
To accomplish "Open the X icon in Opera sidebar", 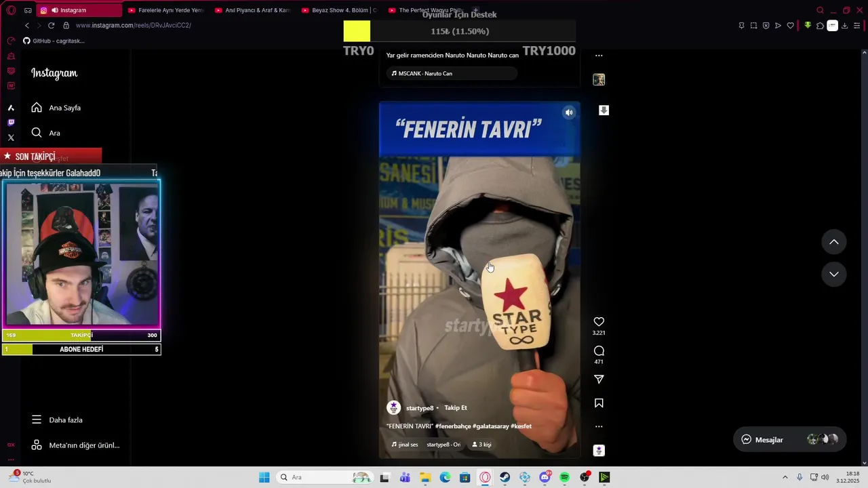I will click(11, 138).
